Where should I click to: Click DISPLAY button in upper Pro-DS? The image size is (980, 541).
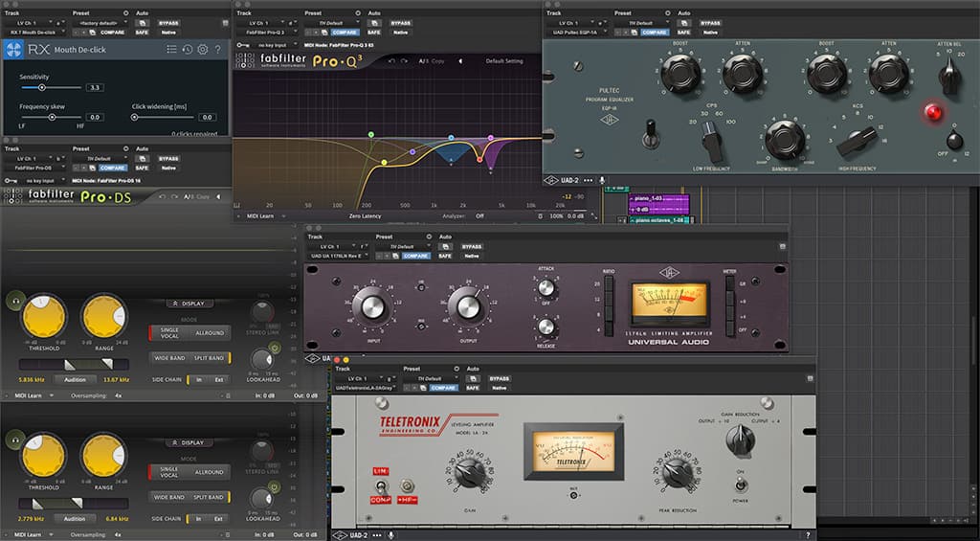[x=189, y=304]
